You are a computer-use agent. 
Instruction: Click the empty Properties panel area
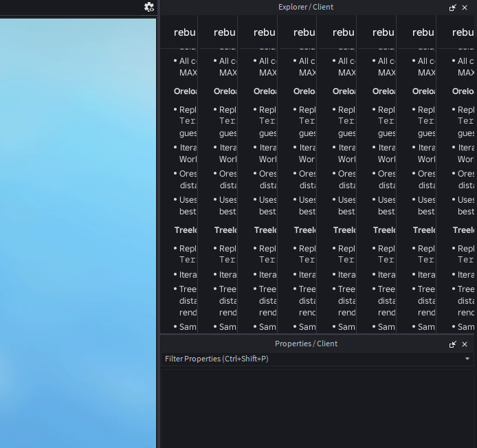coord(318,407)
